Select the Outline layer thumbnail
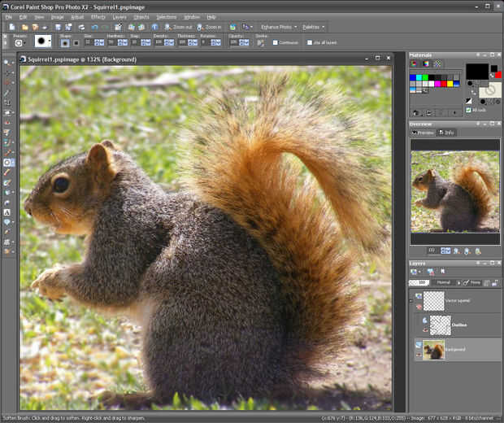504x423 pixels. click(440, 325)
